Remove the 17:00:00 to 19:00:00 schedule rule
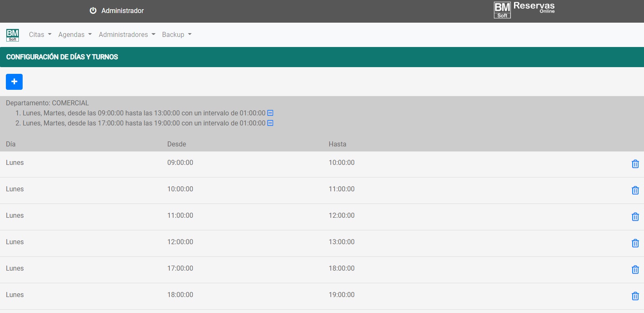The height and width of the screenshot is (313, 644). coord(270,123)
